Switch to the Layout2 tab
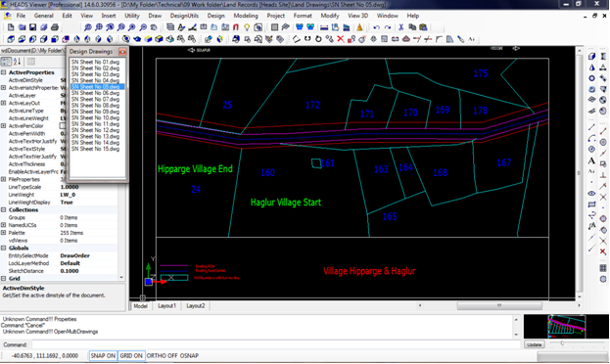The image size is (610, 364). [195, 306]
